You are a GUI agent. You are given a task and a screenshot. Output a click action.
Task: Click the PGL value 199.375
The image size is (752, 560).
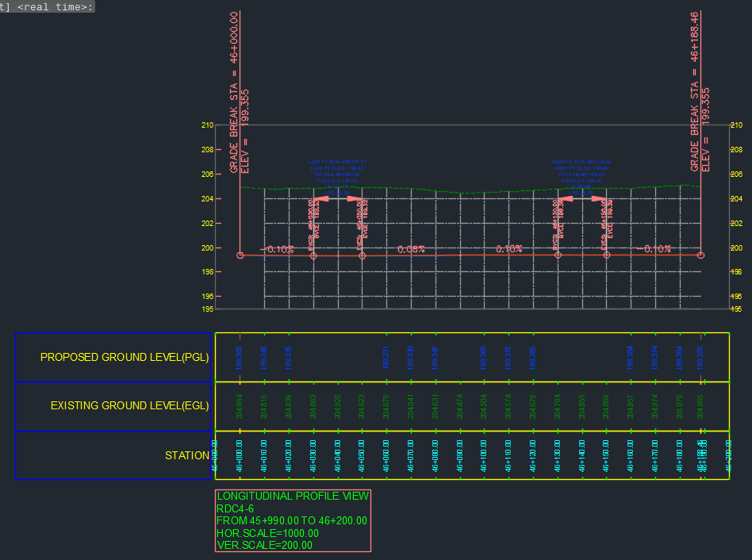click(508, 358)
